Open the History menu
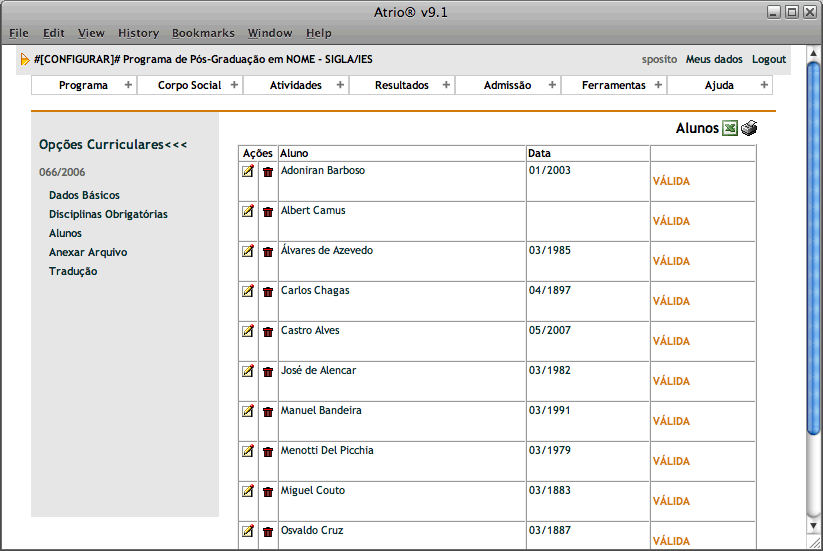Screen dimensions: 823x551 click(138, 33)
